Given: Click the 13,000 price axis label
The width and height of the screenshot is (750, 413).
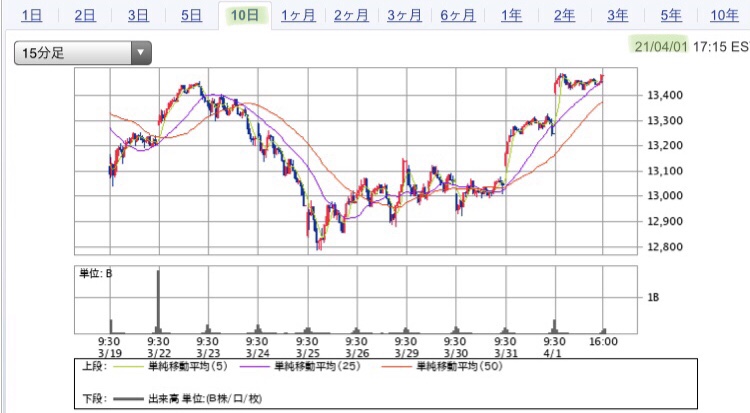Looking at the screenshot, I should [x=665, y=196].
